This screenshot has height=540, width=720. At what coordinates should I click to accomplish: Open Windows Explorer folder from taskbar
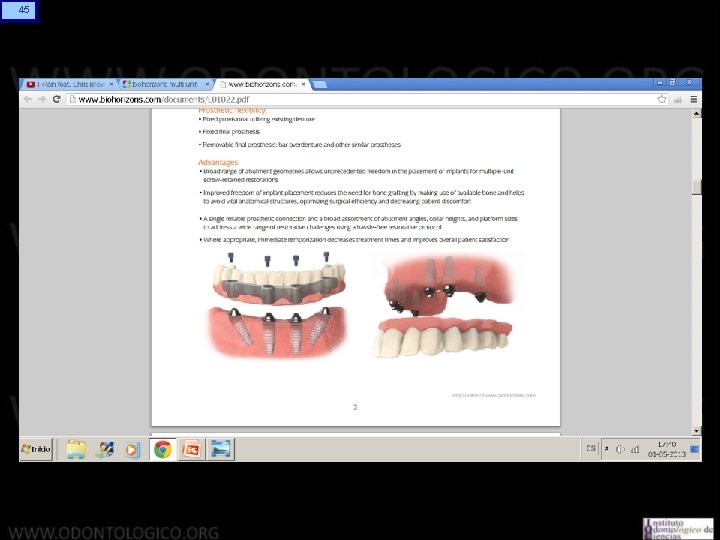(x=76, y=449)
